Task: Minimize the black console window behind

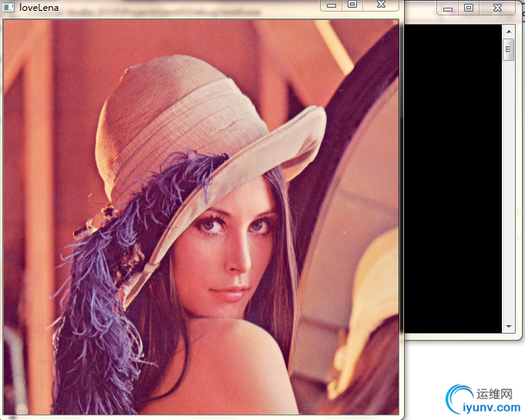Action: [x=448, y=8]
